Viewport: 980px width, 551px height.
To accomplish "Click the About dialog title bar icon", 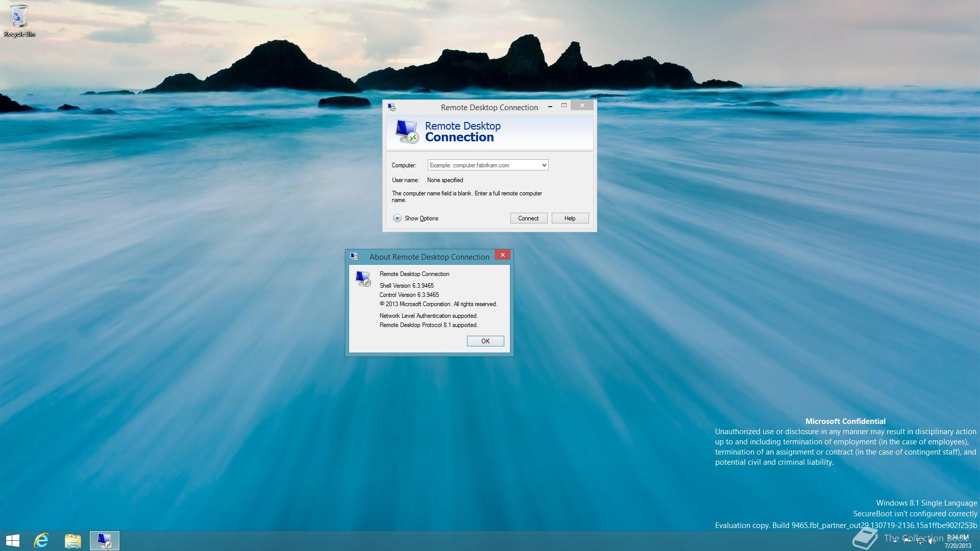I will coord(354,257).
